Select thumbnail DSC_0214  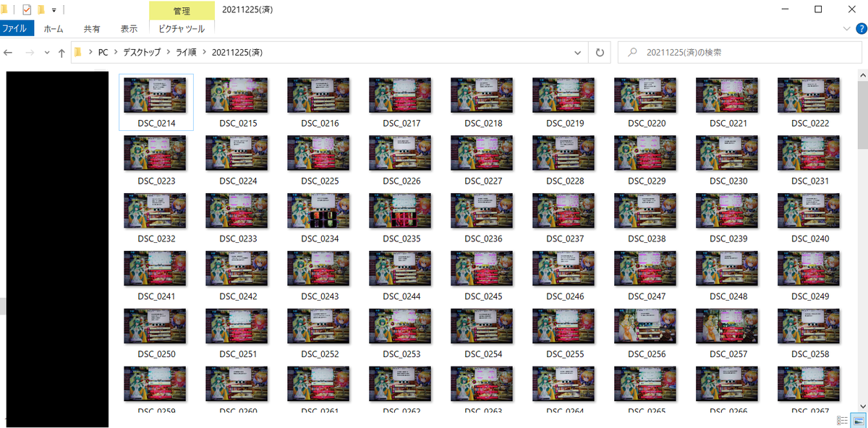pyautogui.click(x=156, y=95)
